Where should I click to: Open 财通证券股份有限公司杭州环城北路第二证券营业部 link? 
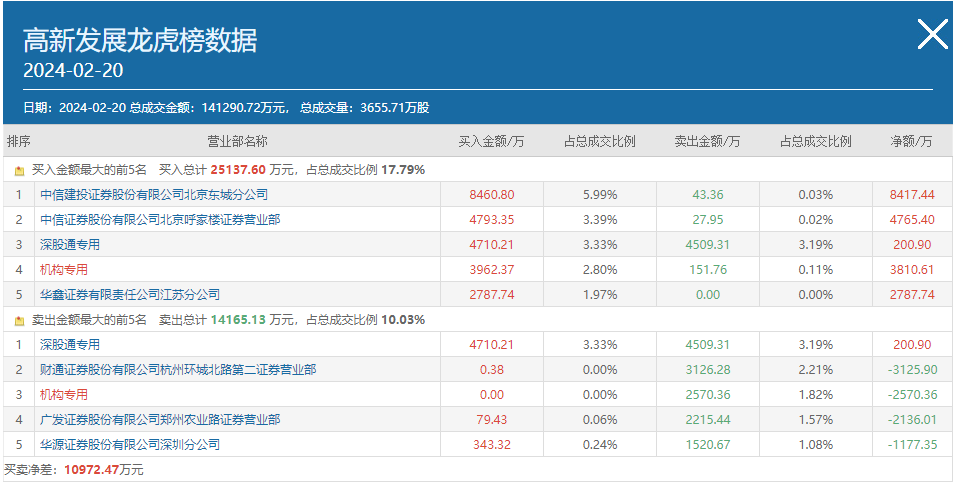coord(178,370)
